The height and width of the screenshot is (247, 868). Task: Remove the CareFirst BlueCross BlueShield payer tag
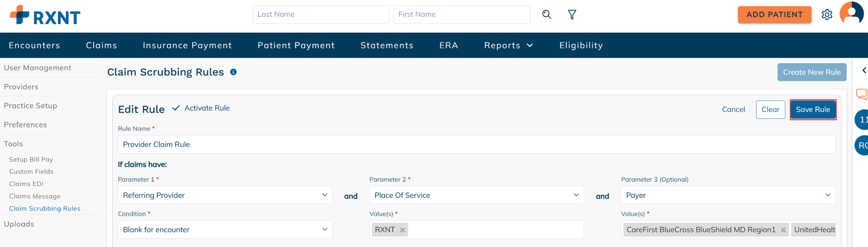click(x=783, y=230)
